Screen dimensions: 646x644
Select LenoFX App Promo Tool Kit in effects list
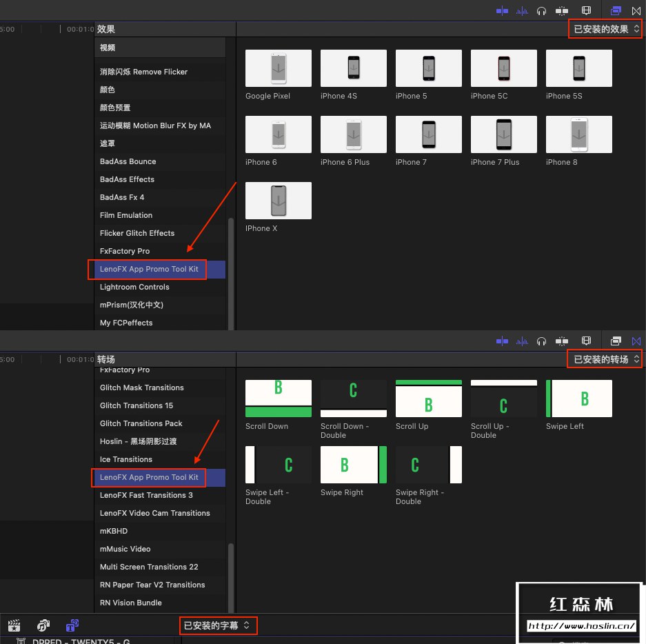pyautogui.click(x=160, y=269)
